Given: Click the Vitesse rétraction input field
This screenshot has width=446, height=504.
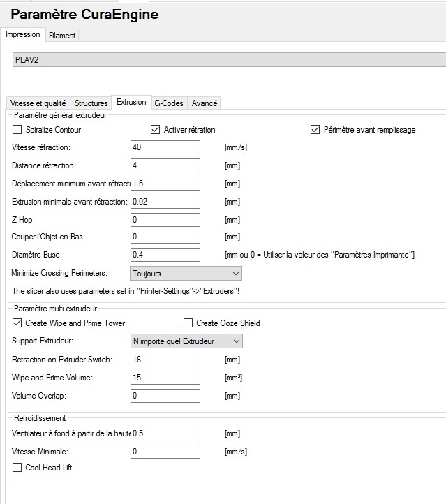Looking at the screenshot, I should (x=165, y=147).
